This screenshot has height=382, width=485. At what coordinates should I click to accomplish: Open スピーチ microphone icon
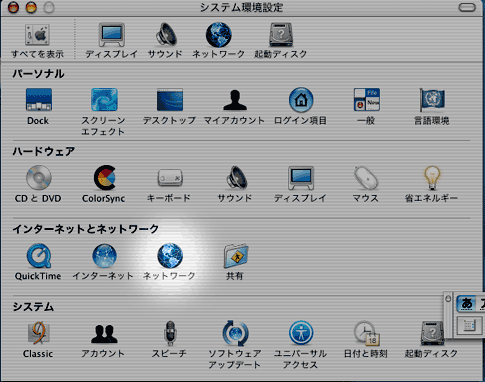click(x=170, y=333)
